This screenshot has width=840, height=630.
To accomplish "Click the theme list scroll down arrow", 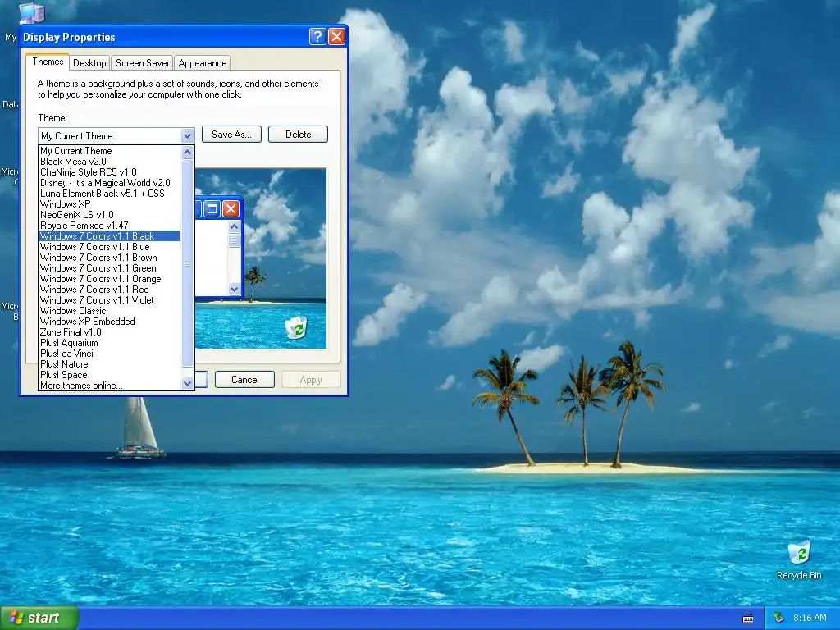I will [188, 383].
